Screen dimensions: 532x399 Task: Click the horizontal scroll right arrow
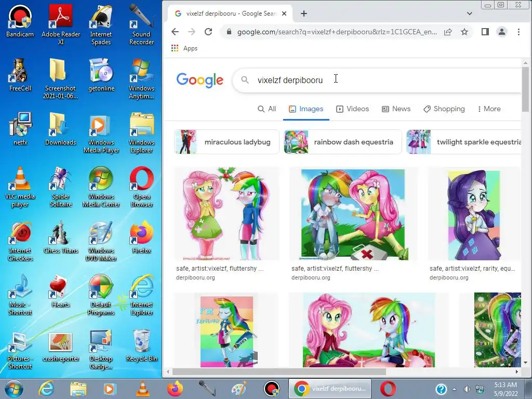click(516, 372)
